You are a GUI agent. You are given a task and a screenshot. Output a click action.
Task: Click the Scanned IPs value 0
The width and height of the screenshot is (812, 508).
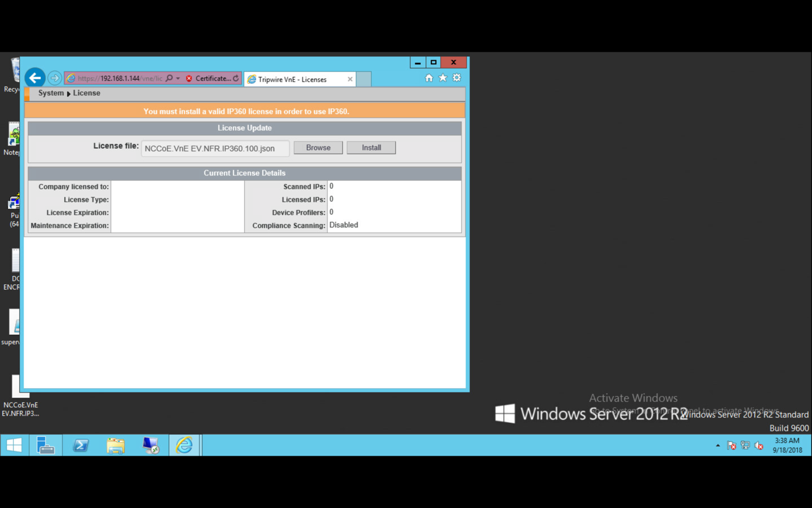tap(332, 186)
